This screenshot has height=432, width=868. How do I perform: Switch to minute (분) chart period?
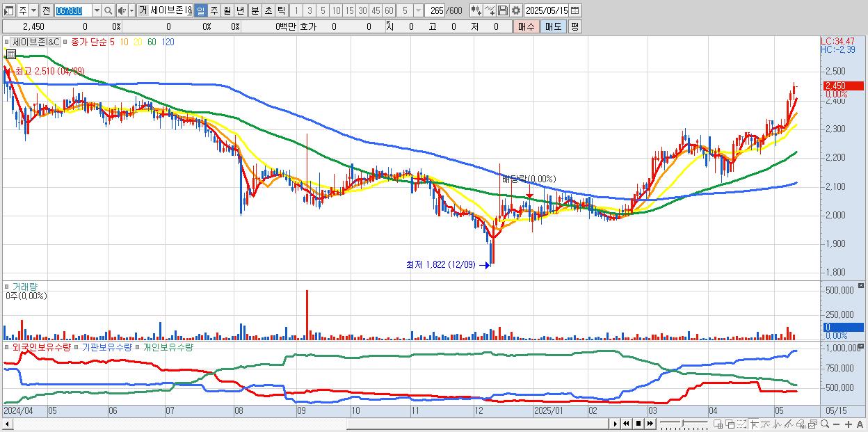255,10
